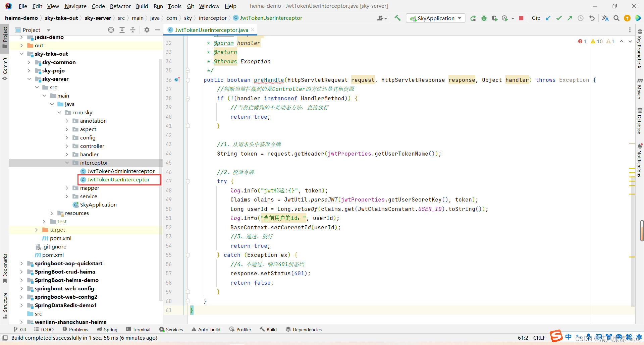644x345 pixels.
Task: Hide the Project tool window
Action: [158, 30]
